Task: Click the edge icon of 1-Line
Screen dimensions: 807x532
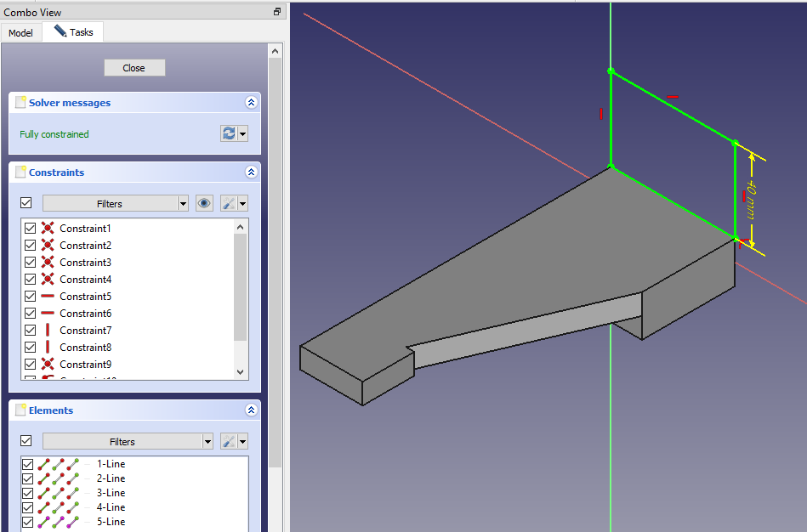Action: click(x=44, y=464)
